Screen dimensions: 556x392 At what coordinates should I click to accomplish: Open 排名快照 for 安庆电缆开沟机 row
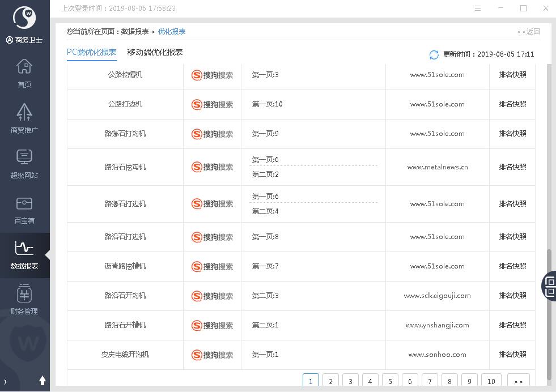(x=512, y=355)
